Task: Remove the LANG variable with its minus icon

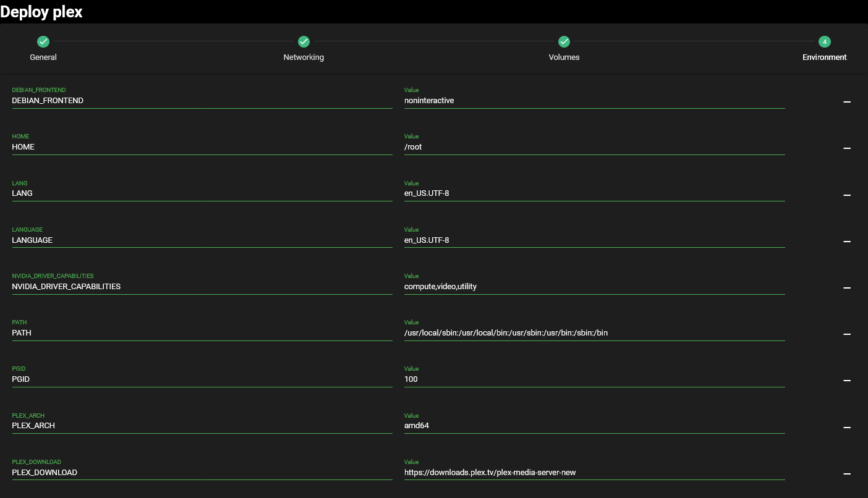Action: tap(847, 195)
